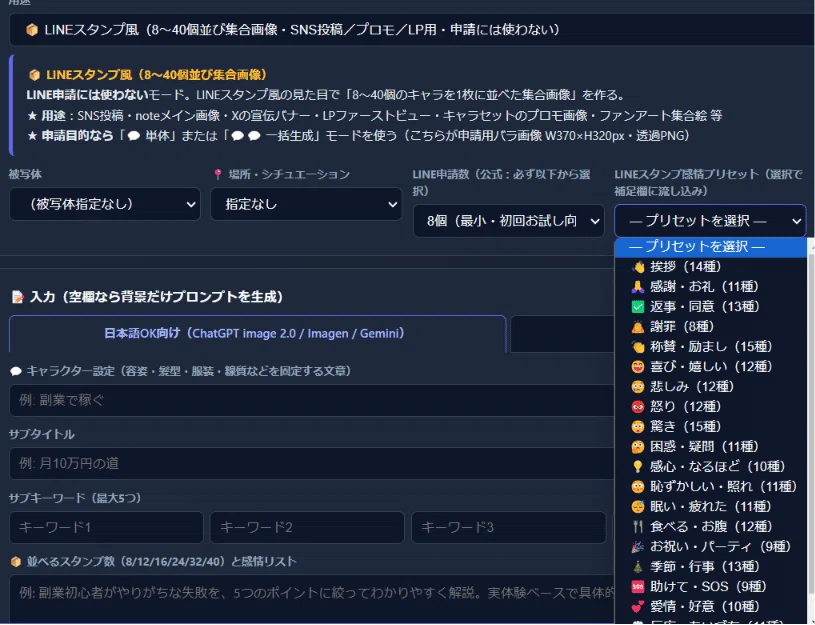Choose the 謝罪 (8種) preset

[710, 327]
